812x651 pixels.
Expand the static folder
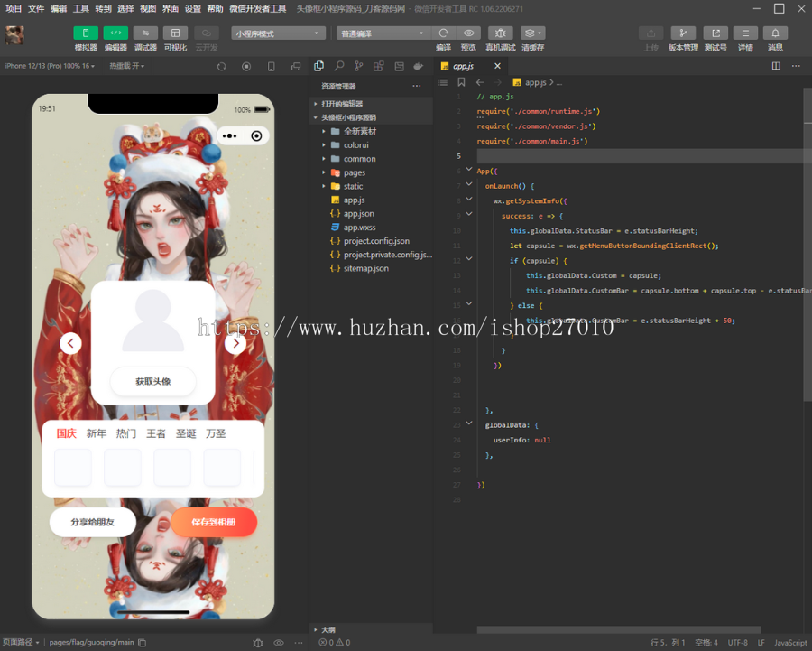371,186
